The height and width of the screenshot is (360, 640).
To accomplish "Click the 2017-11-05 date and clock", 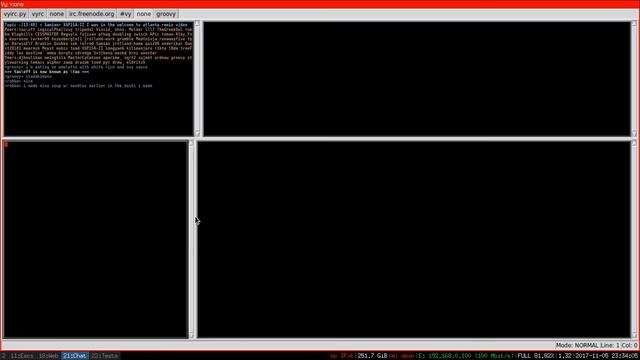I will coord(607,356).
